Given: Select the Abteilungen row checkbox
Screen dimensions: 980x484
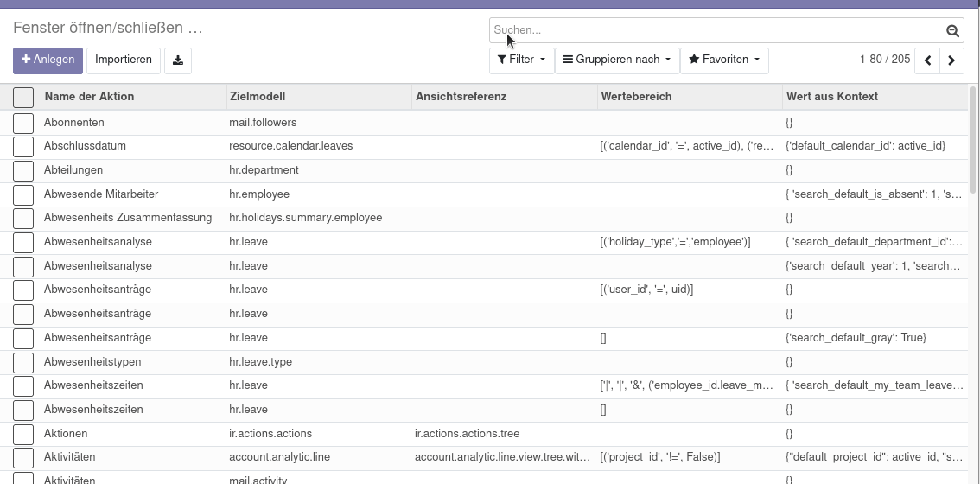Looking at the screenshot, I should click(x=23, y=171).
